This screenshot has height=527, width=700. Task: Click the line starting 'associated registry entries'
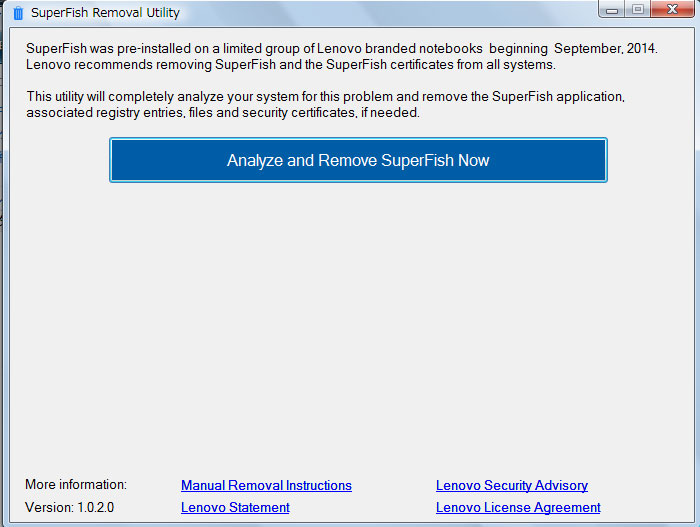tap(223, 113)
